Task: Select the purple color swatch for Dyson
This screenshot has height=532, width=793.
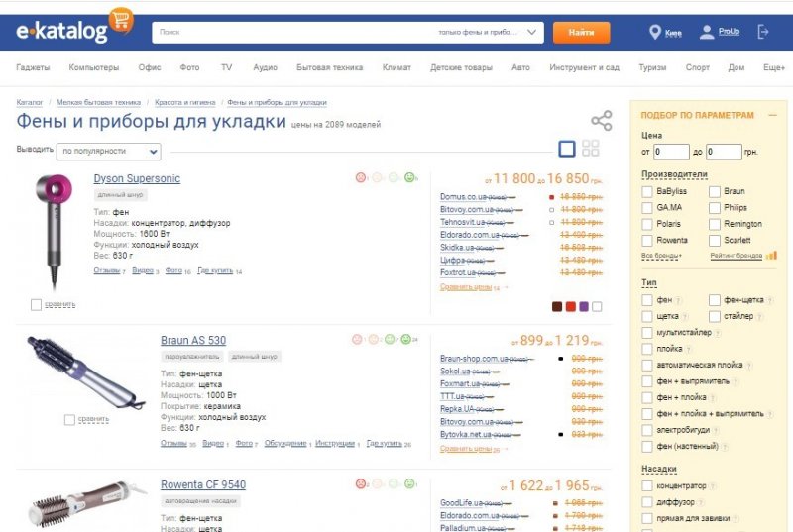Action: coord(584,307)
